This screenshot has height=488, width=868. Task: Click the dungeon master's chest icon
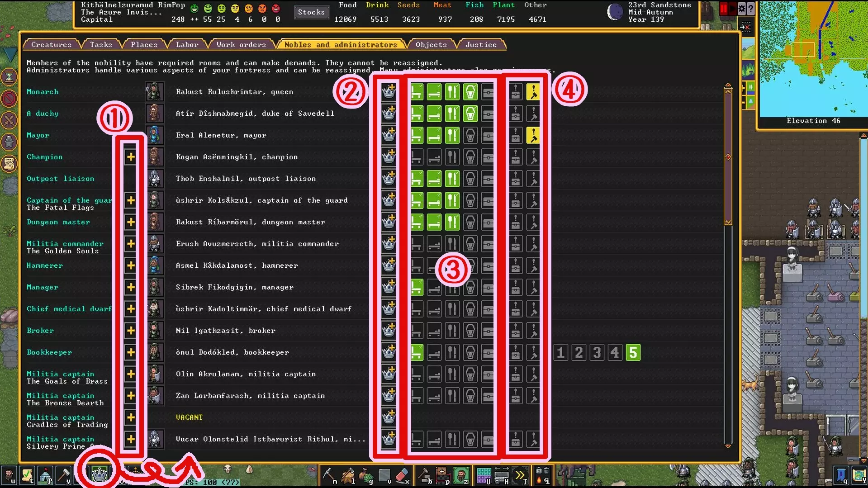coord(488,222)
